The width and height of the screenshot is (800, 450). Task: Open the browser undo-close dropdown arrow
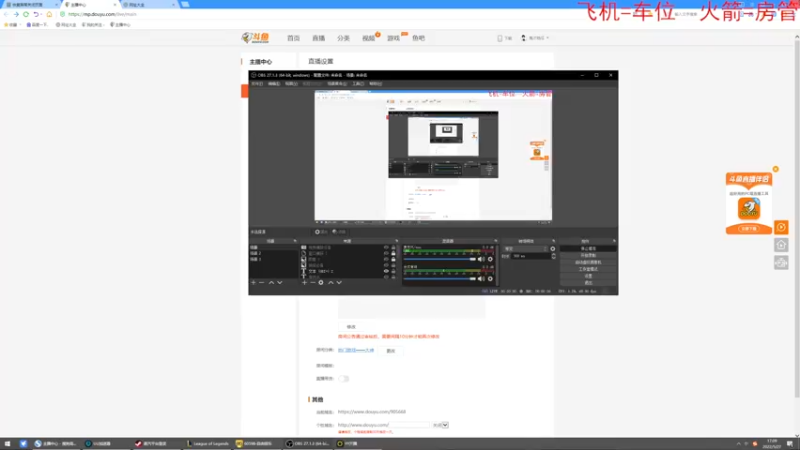tap(41, 14)
